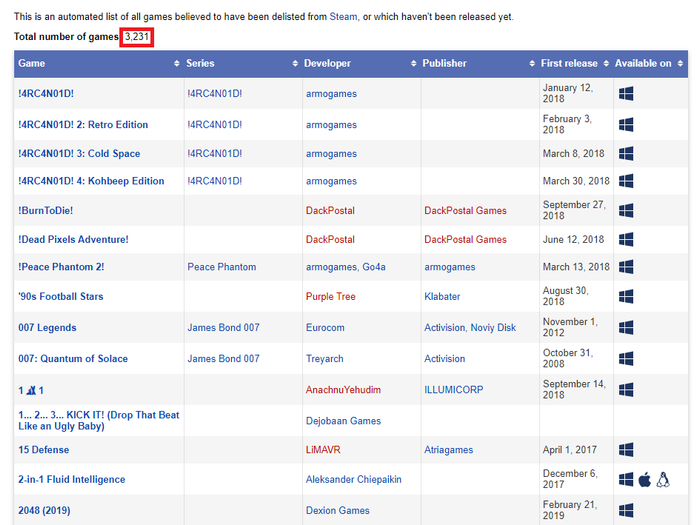Click Windows icon in 2048 (2019) row
The image size is (700, 525).
click(x=626, y=510)
